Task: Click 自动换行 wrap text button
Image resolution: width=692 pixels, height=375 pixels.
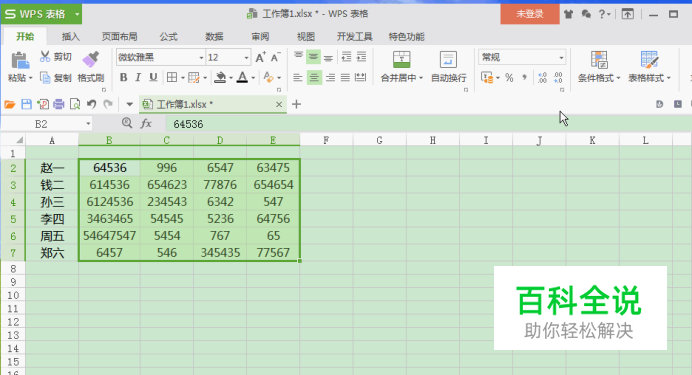Action: (448, 66)
